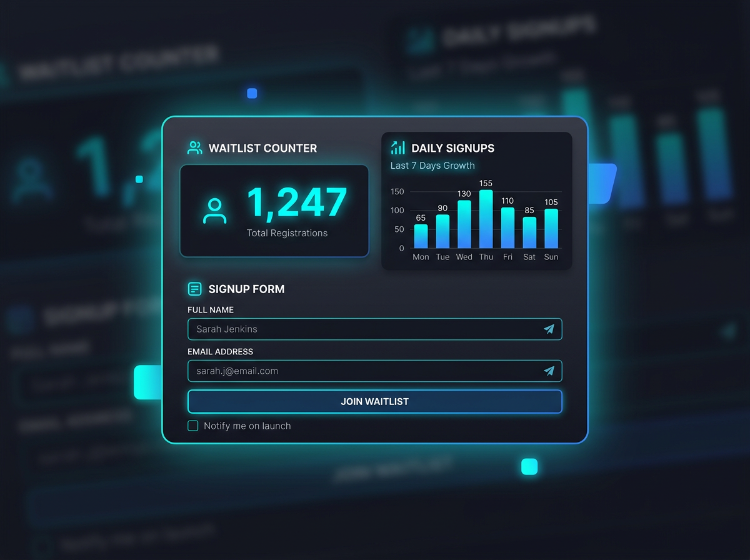The width and height of the screenshot is (750, 560).
Task: Select the Friday bar showing 110
Action: pyautogui.click(x=507, y=228)
